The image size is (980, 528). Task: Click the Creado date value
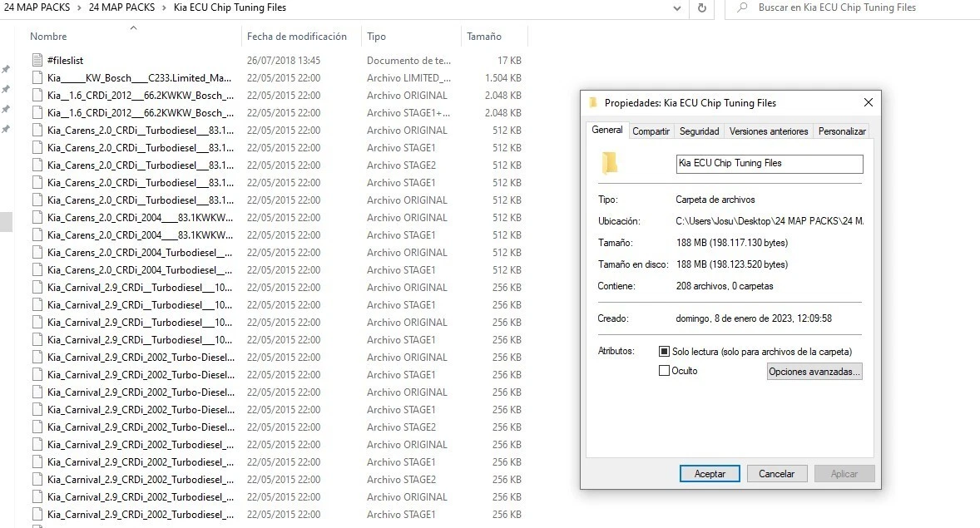coord(754,318)
